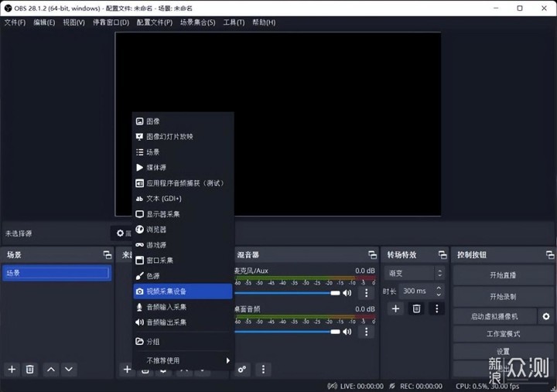The height and width of the screenshot is (392, 557).
Task: Pop out the 转场特效 dock panel
Action: pyautogui.click(x=443, y=254)
